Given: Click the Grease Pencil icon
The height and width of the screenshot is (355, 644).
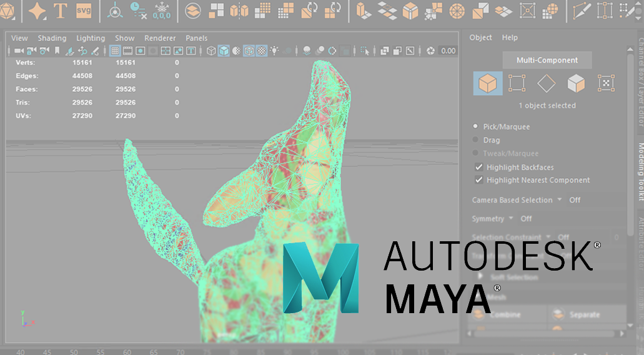Looking at the screenshot, I should click(95, 51).
